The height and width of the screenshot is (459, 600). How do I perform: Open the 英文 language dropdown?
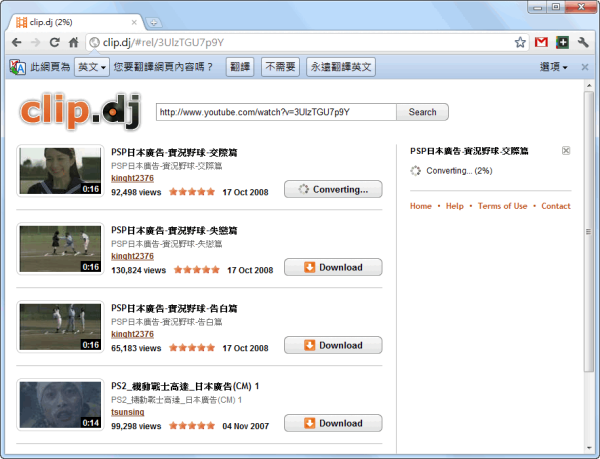[92, 67]
